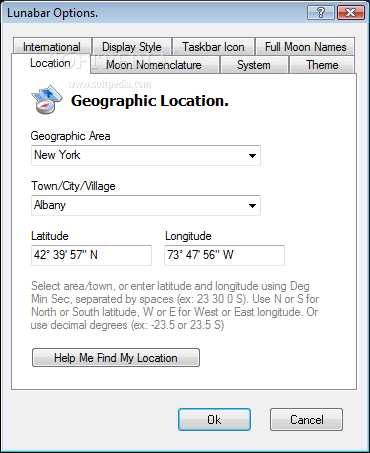Click the Longitude label
The height and width of the screenshot is (453, 370).
coord(188,236)
